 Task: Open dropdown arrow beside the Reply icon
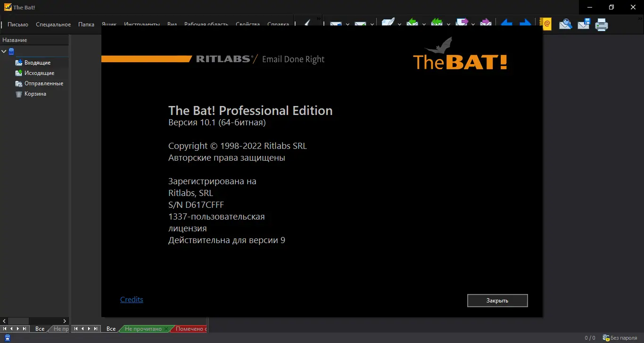(x=424, y=24)
